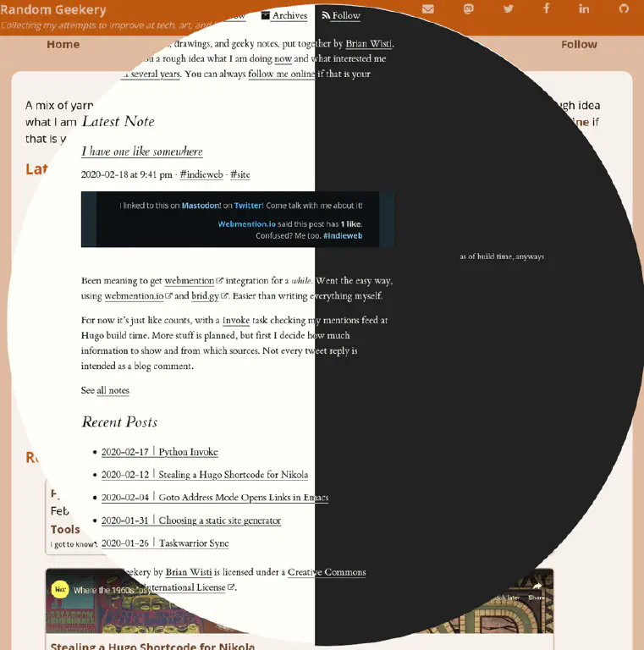Click Brian Wisti link in footer license

[189, 572]
